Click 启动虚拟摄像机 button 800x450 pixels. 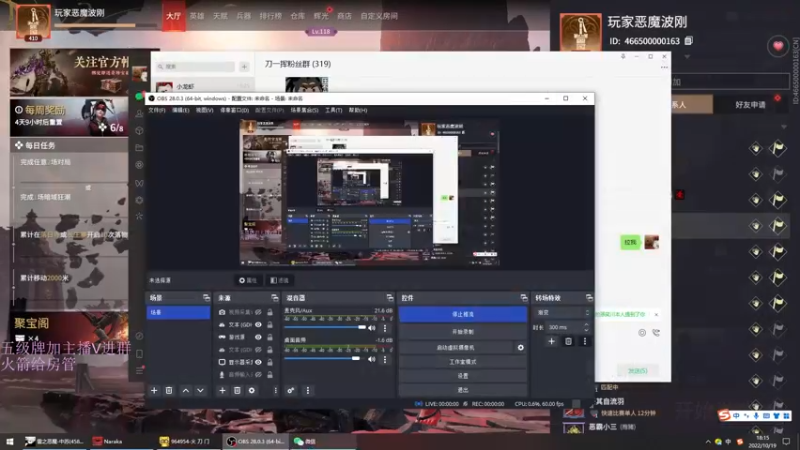[456, 347]
